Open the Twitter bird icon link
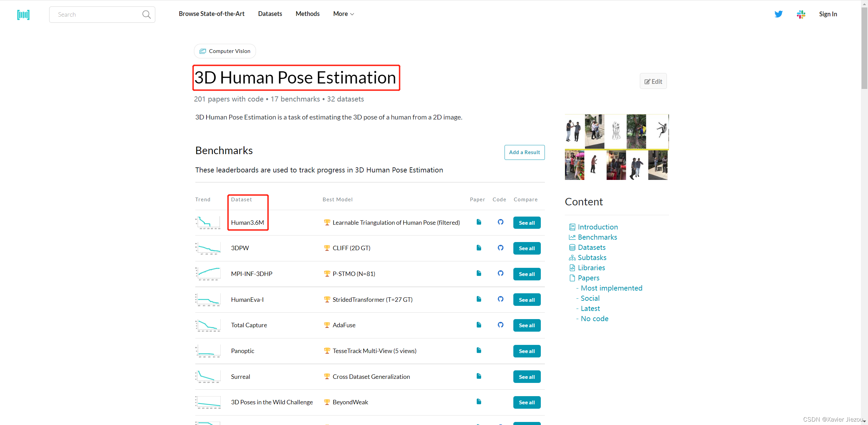The height and width of the screenshot is (425, 868). tap(778, 14)
